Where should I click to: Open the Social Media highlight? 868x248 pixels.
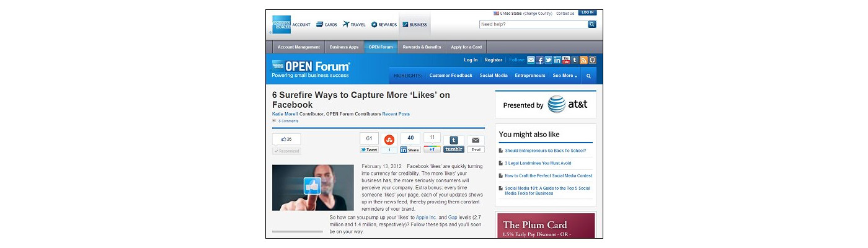pos(494,76)
